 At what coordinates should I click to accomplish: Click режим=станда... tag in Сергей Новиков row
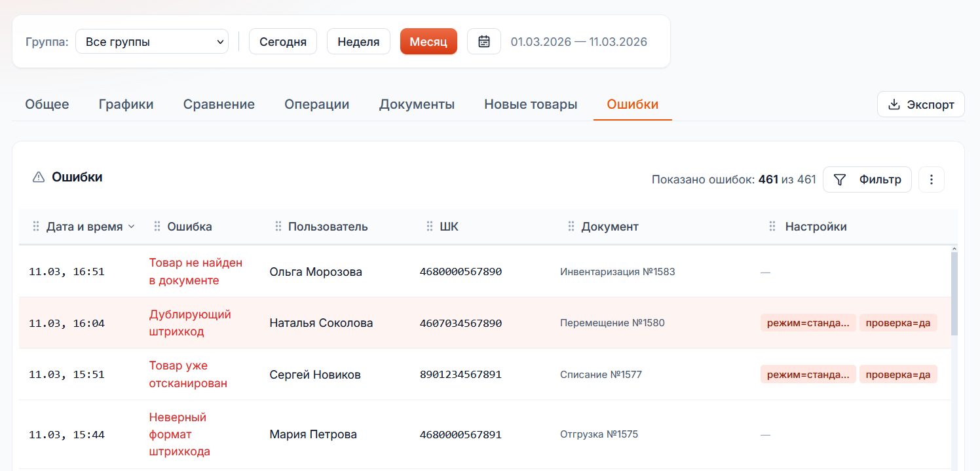point(808,375)
